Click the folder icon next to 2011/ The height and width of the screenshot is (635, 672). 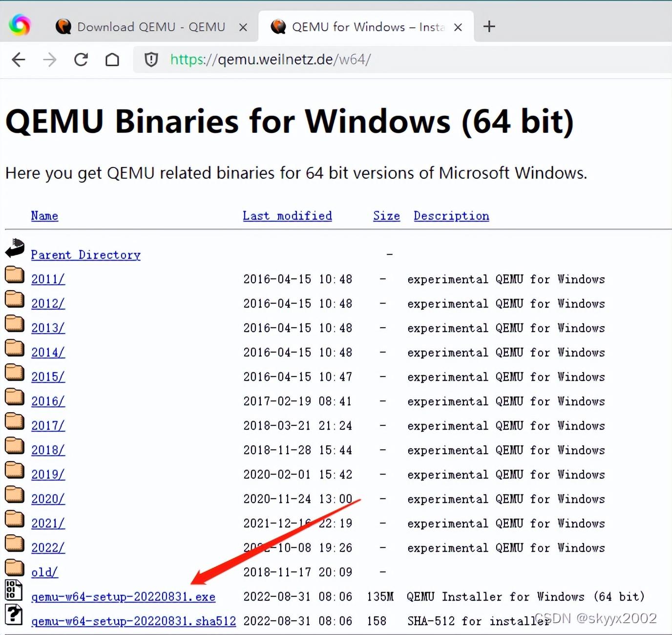coord(15,275)
